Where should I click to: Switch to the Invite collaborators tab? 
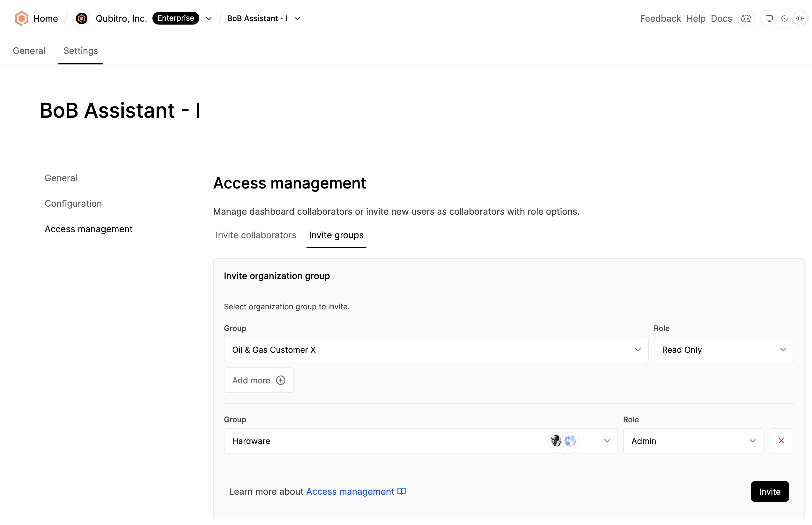pos(255,235)
